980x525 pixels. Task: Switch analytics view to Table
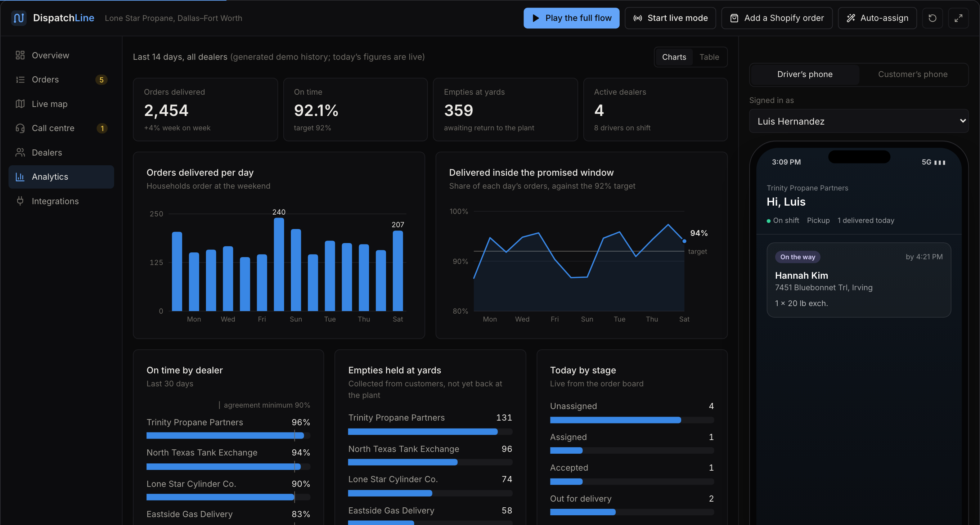709,57
